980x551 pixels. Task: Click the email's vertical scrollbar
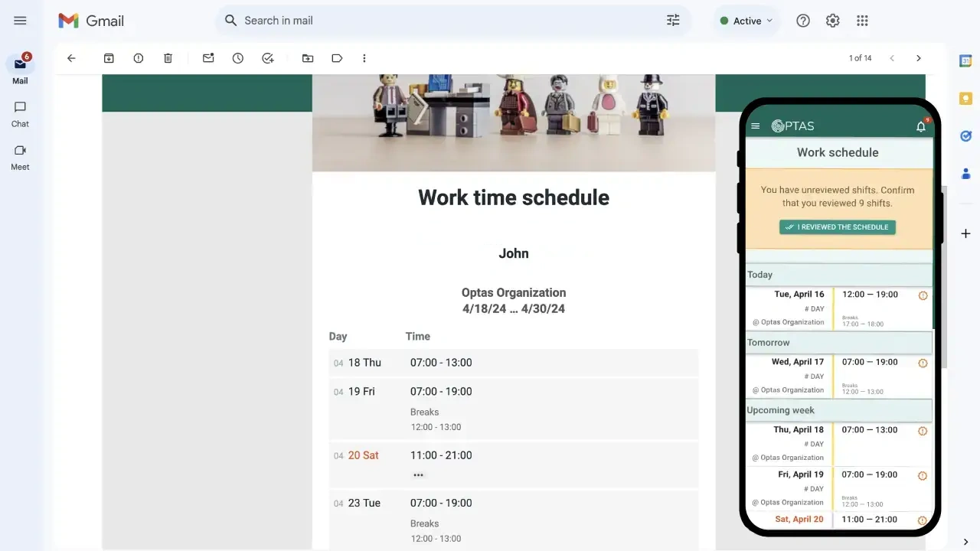[944, 275]
